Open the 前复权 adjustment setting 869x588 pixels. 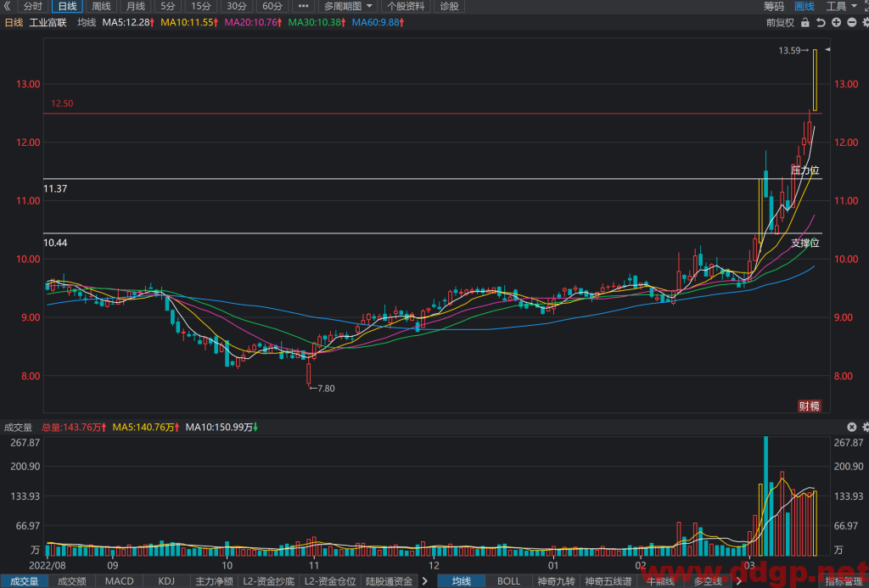pos(780,23)
